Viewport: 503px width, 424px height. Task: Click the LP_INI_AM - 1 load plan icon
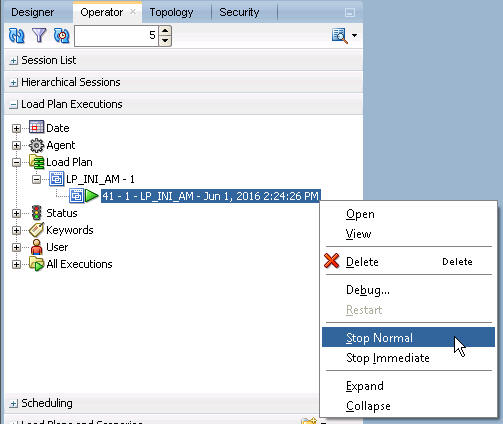click(x=57, y=179)
